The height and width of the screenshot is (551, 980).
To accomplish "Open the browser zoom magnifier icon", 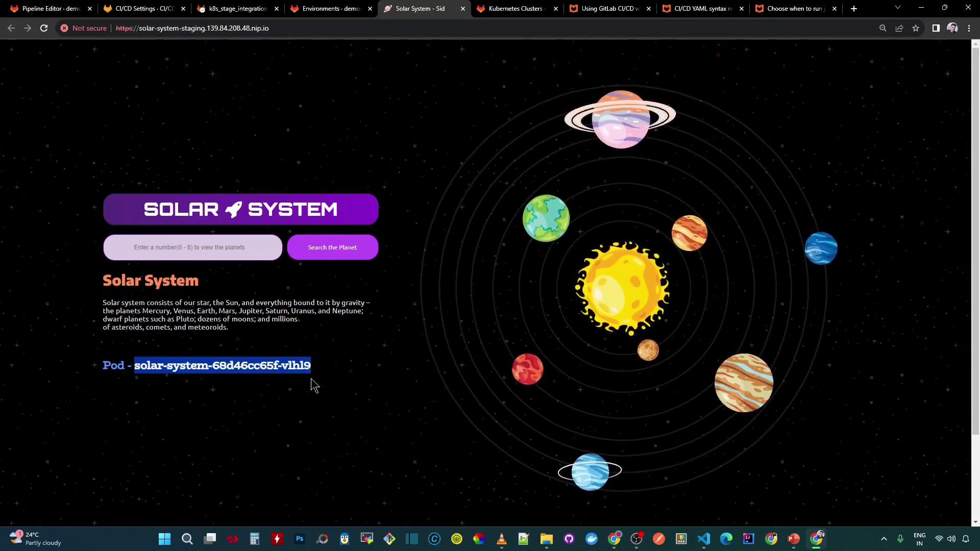I will [883, 28].
